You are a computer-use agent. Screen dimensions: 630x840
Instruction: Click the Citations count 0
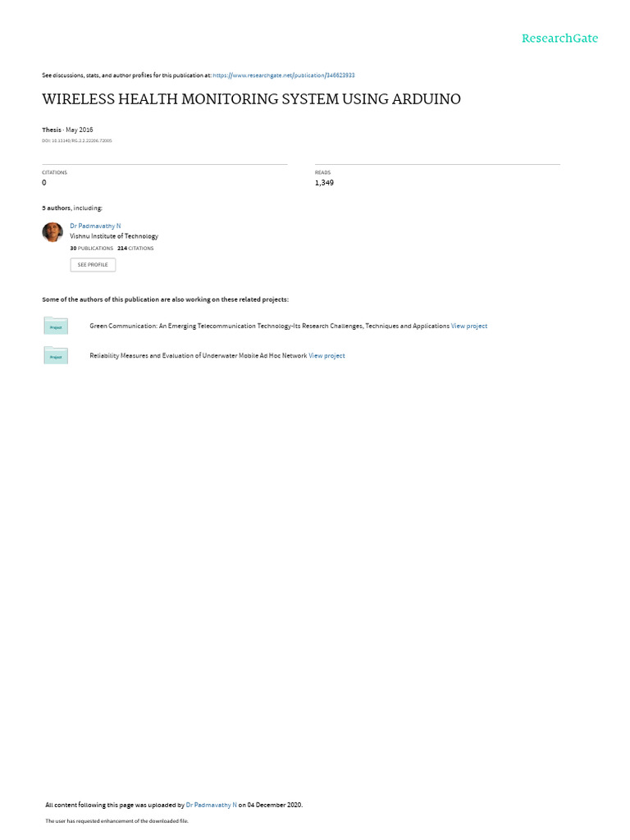(44, 183)
